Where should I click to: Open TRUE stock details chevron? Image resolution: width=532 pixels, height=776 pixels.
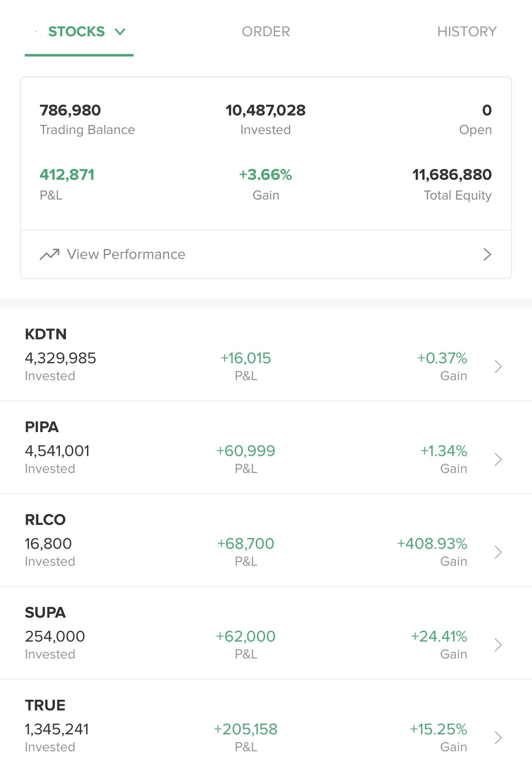(498, 738)
